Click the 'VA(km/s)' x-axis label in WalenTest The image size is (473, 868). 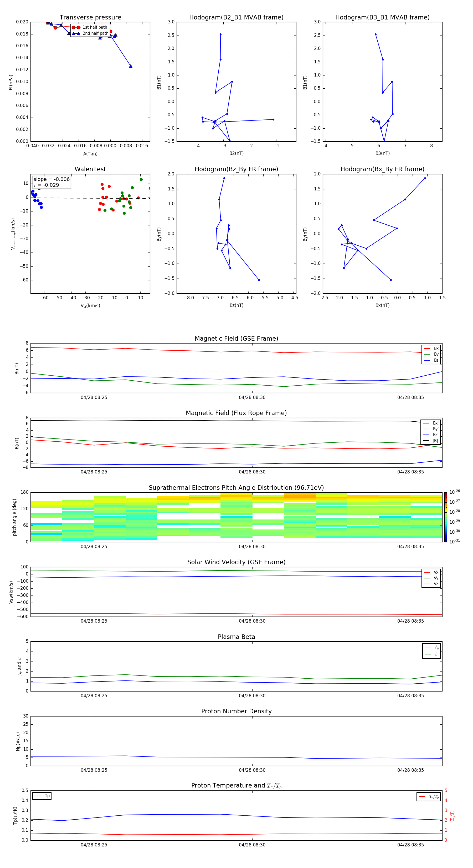pos(90,306)
